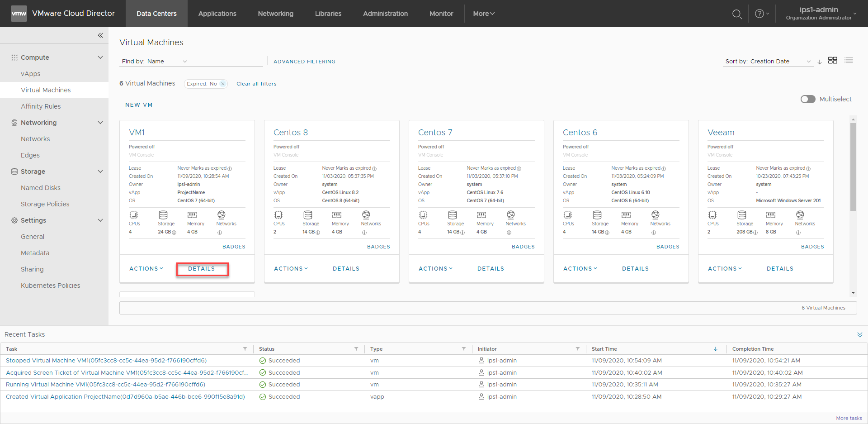Filter the Status column in Recent Tasks
This screenshot has height=424, width=868.
(x=356, y=349)
